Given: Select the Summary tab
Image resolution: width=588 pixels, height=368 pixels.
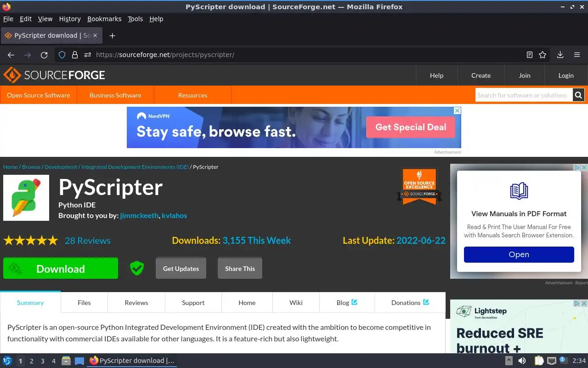Looking at the screenshot, I should pyautogui.click(x=30, y=303).
